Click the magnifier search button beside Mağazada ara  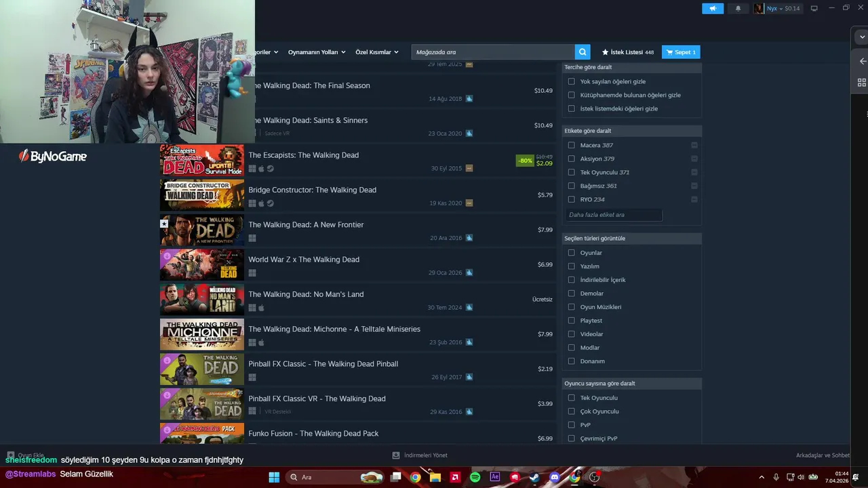[583, 52]
